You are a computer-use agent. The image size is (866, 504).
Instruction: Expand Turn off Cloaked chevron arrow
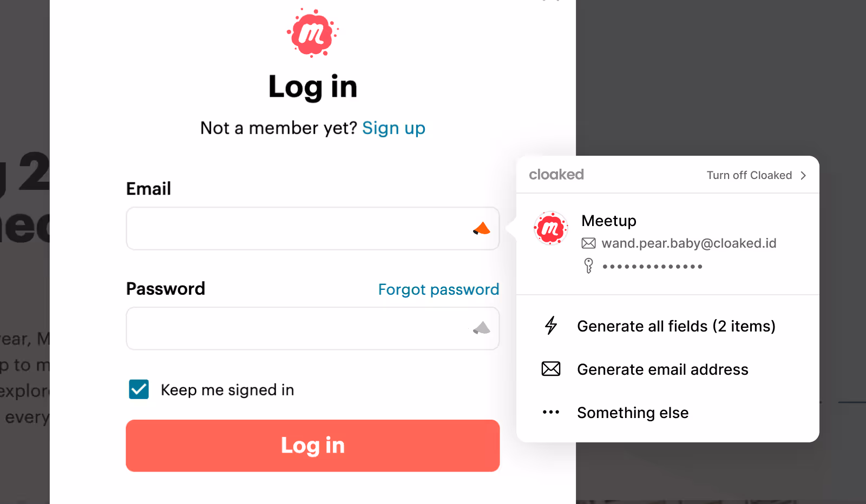(x=803, y=175)
